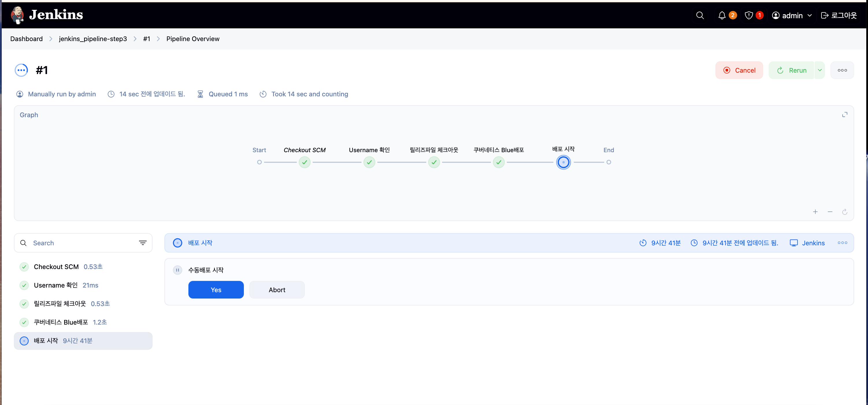The width and height of the screenshot is (868, 405).
Task: Open the search magnifier in header
Action: click(x=700, y=16)
